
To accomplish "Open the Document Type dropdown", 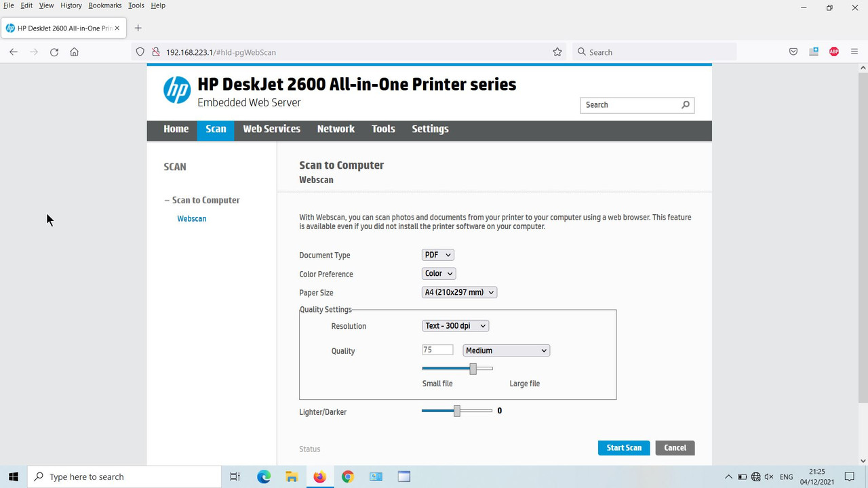I will [438, 255].
